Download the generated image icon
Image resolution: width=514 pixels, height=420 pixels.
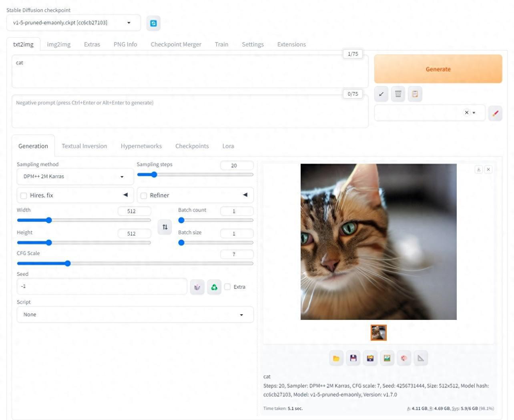coord(478,169)
